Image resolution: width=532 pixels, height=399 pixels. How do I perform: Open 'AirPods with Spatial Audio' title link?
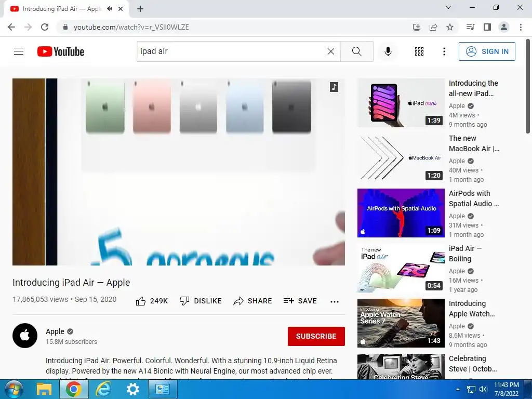(x=474, y=198)
